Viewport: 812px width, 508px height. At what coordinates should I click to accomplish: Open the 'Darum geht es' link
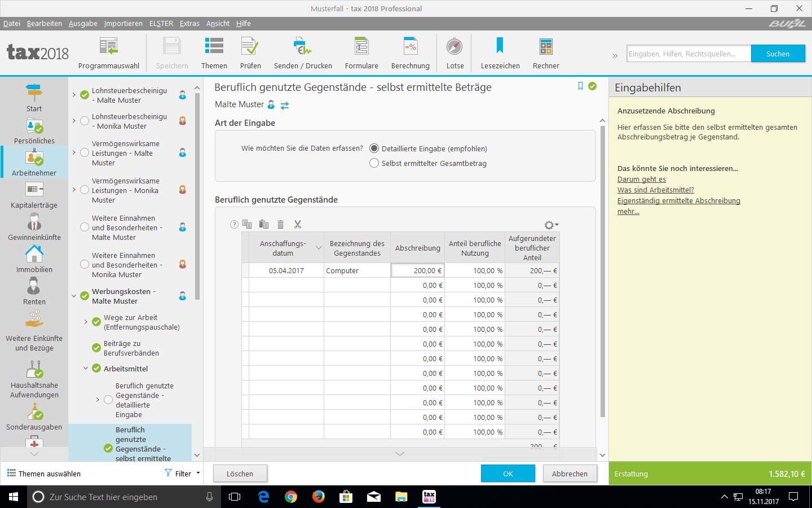point(642,179)
